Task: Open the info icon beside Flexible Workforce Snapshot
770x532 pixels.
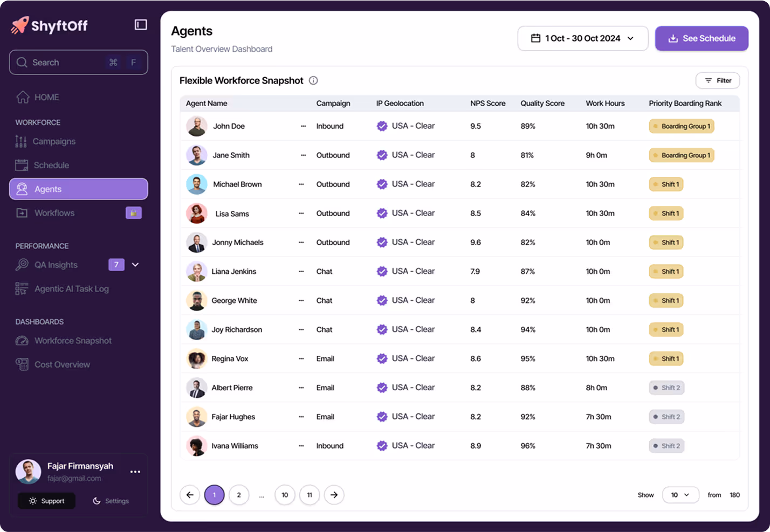Action: coord(313,80)
